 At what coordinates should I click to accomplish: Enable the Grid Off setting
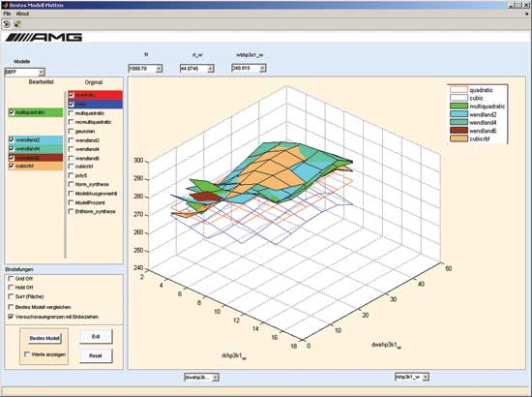[11, 279]
